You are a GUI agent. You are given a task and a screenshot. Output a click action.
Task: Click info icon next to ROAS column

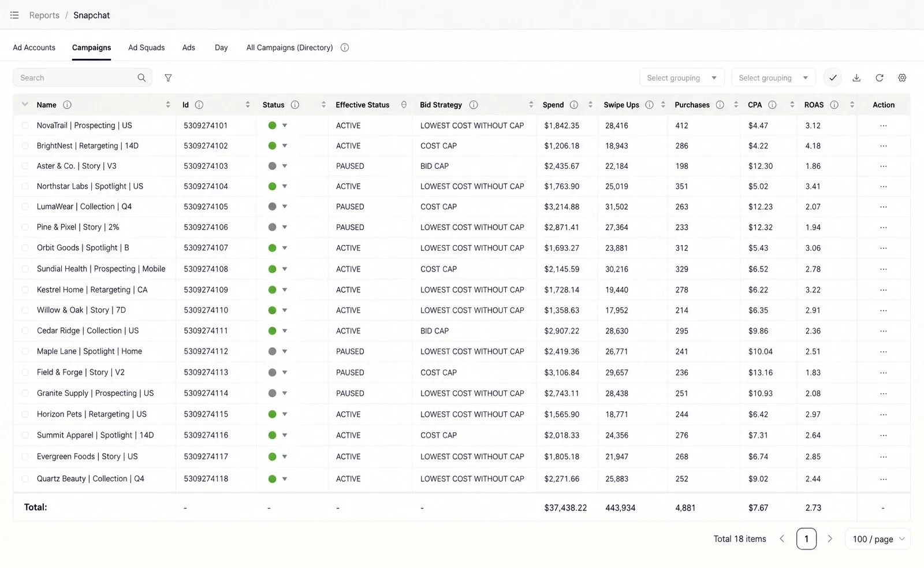click(x=834, y=105)
